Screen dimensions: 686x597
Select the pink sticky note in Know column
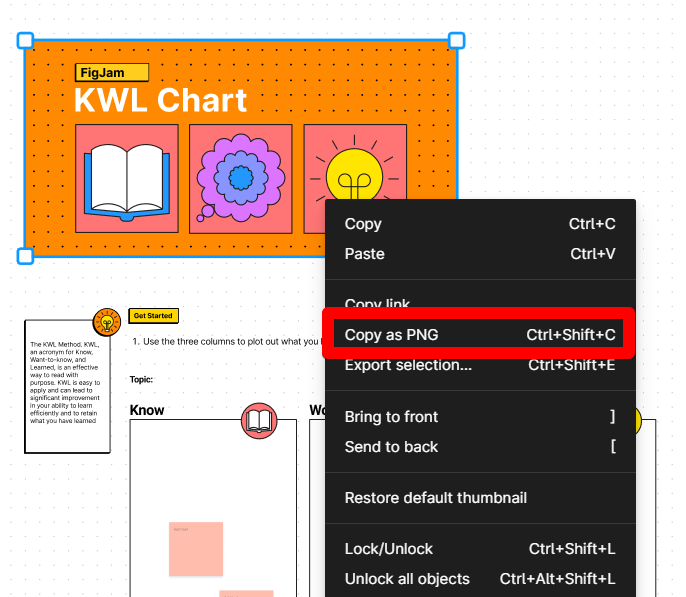tap(196, 549)
